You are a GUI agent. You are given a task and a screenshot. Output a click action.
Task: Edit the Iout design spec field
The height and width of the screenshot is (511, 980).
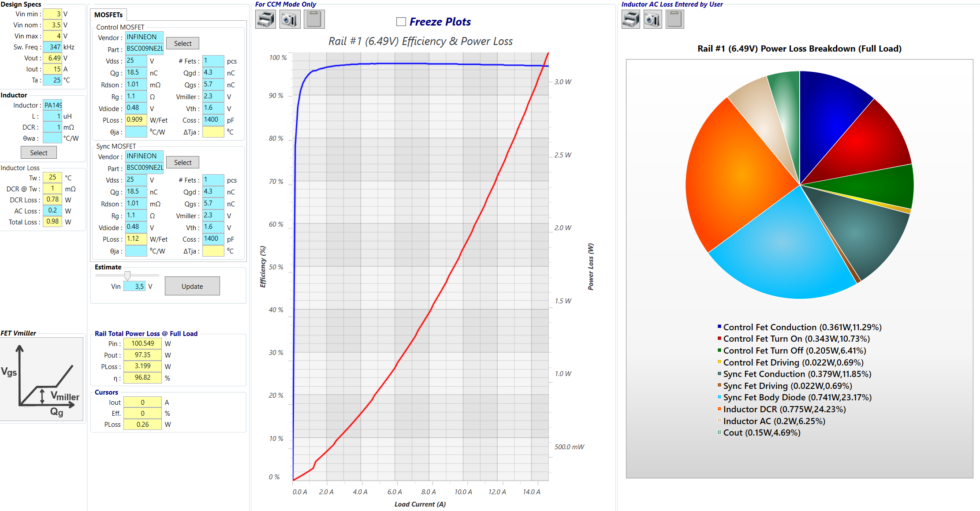[52, 69]
